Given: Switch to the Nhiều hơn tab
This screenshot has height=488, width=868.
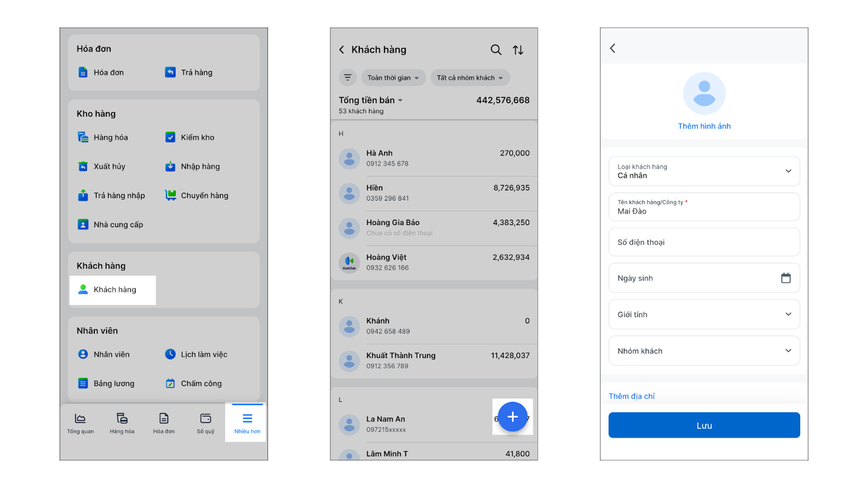Looking at the screenshot, I should pyautogui.click(x=247, y=423).
